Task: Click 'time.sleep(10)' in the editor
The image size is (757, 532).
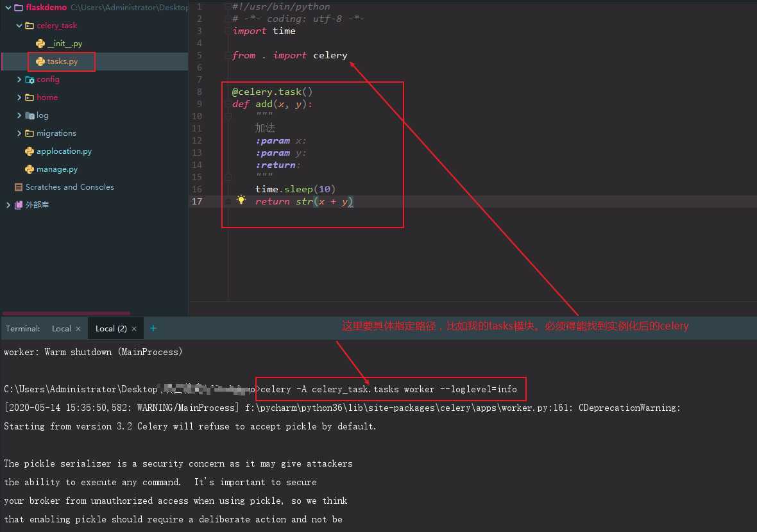Action: click(295, 189)
